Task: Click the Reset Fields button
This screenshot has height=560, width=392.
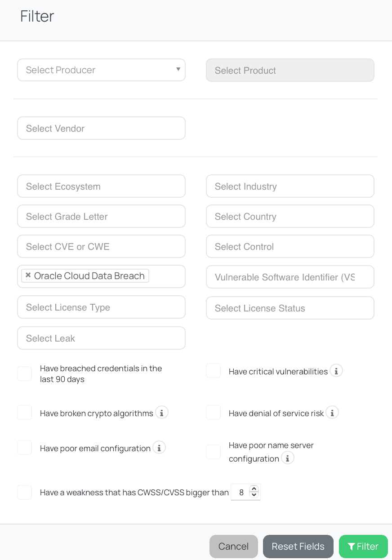Action: (298, 547)
